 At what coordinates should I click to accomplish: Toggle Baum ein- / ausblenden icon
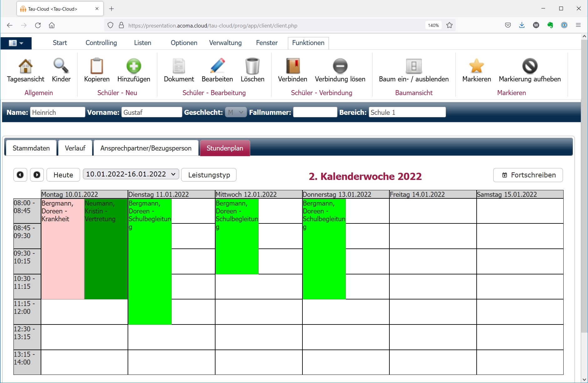click(x=414, y=66)
